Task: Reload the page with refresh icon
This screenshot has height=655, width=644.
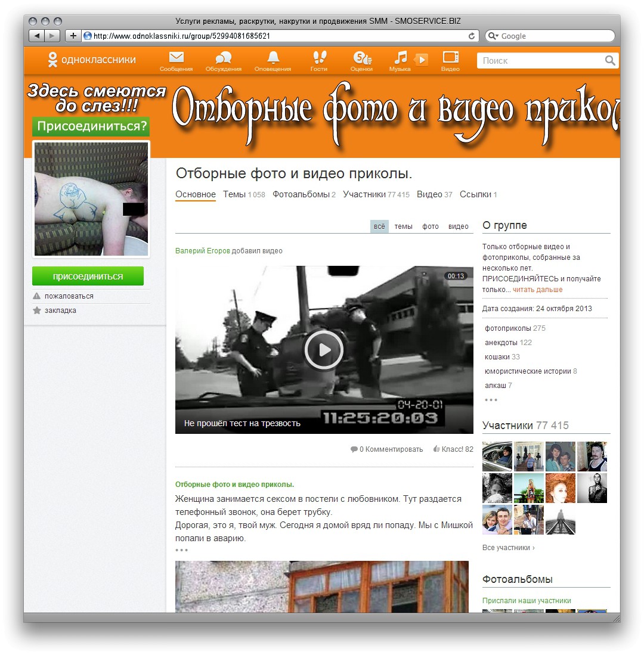Action: [x=472, y=36]
